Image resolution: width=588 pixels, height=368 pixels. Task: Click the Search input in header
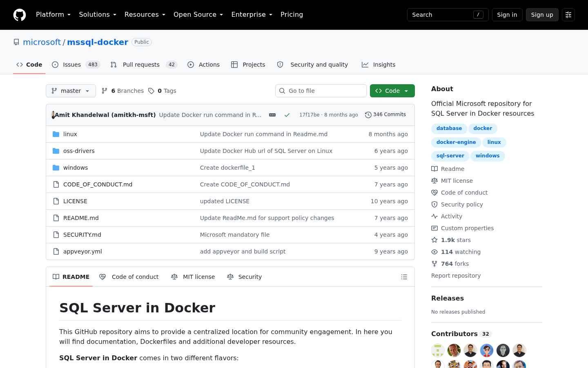448,15
